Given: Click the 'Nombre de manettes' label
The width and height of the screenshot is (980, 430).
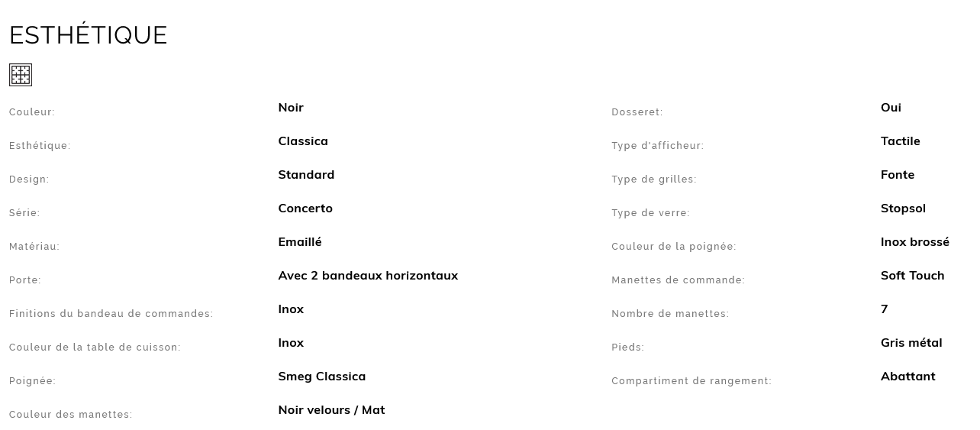Looking at the screenshot, I should click(670, 314).
